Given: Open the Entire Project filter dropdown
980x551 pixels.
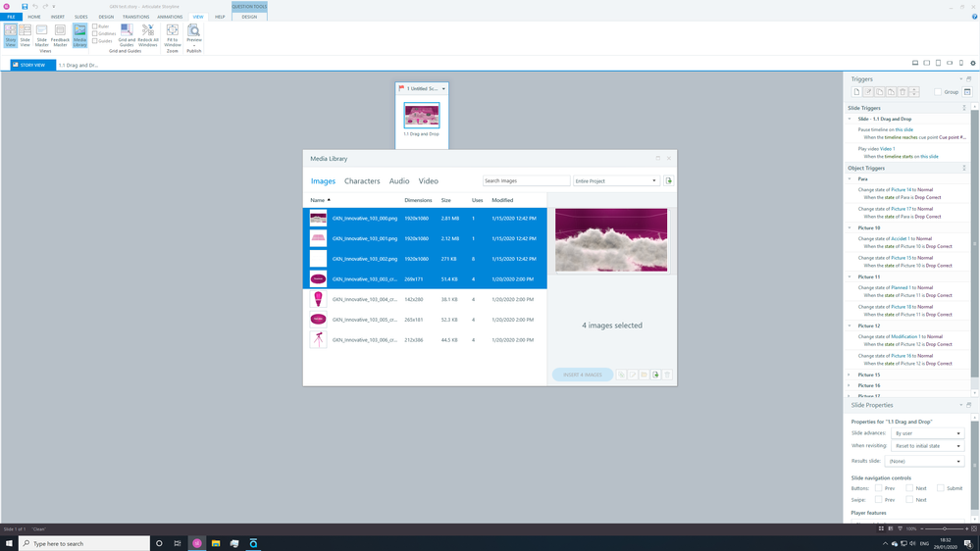Looking at the screenshot, I should click(616, 180).
